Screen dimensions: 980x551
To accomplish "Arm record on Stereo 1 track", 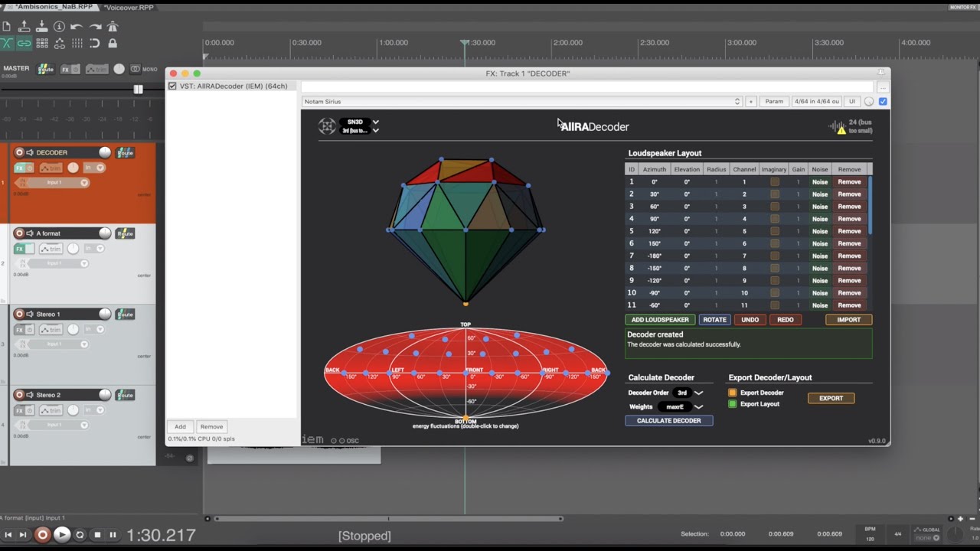I will 20,315.
